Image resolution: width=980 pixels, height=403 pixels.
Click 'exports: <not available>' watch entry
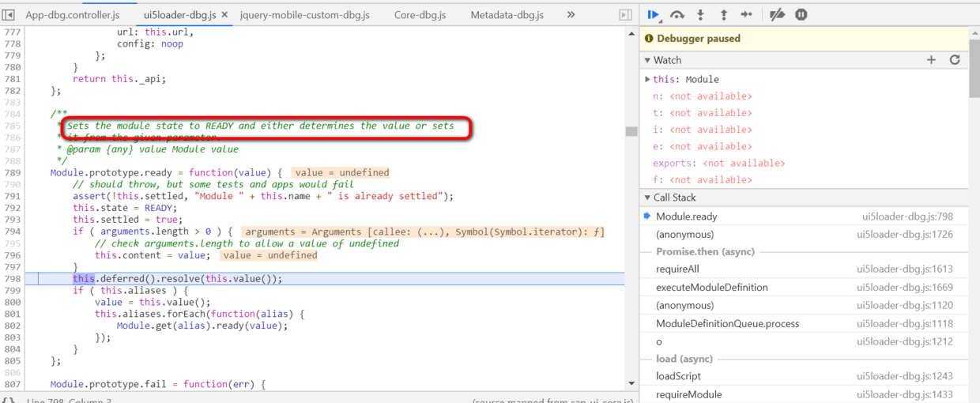(718, 164)
